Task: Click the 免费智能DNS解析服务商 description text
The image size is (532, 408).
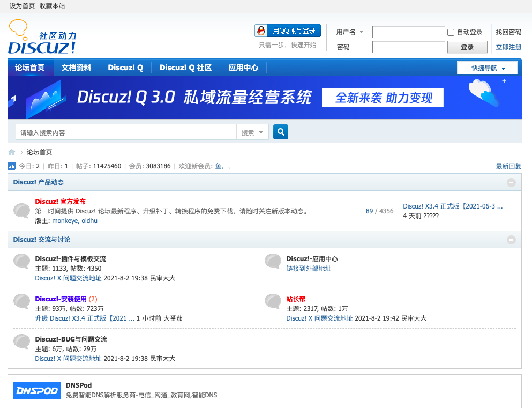Action: click(x=141, y=395)
